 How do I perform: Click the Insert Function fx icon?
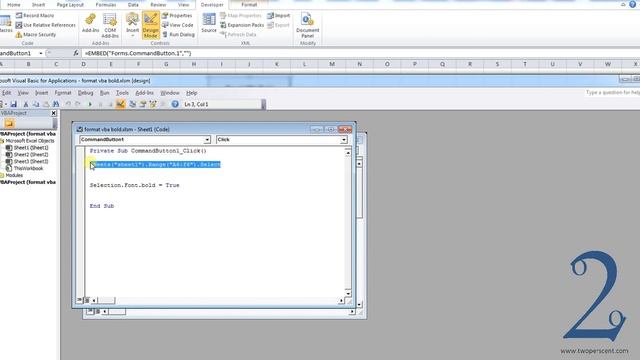point(76,53)
